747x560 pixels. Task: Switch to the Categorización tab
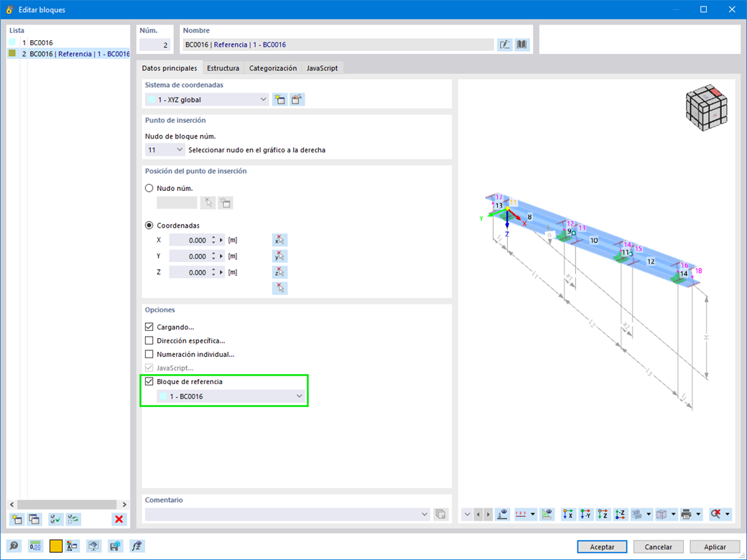[x=273, y=68]
